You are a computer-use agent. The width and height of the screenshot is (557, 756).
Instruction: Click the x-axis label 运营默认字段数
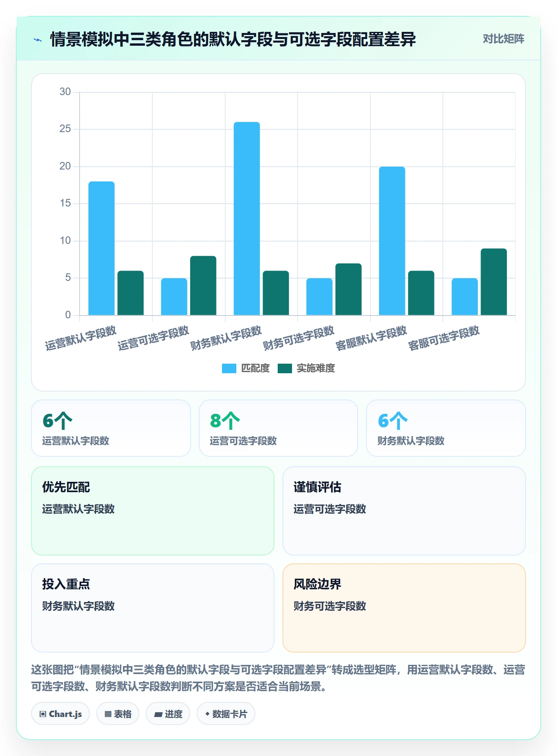[80, 338]
